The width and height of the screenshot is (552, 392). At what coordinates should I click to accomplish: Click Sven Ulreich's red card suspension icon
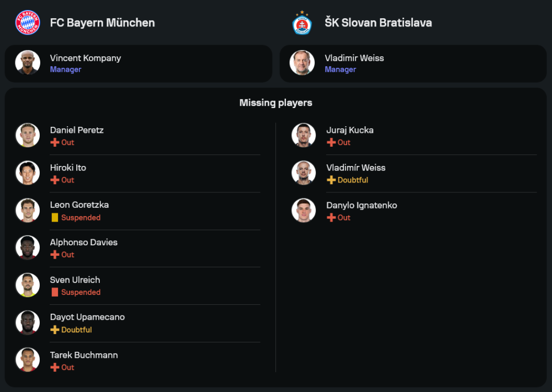click(55, 292)
